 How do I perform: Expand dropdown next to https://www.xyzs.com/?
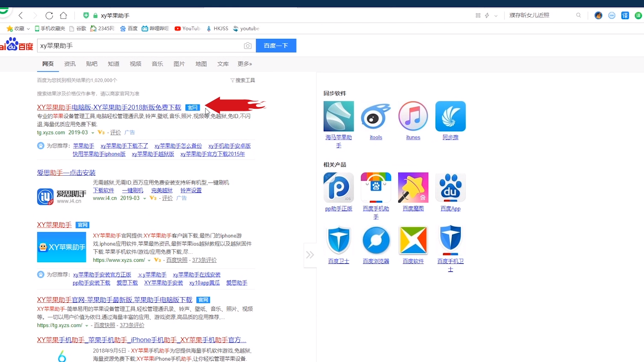149,261
